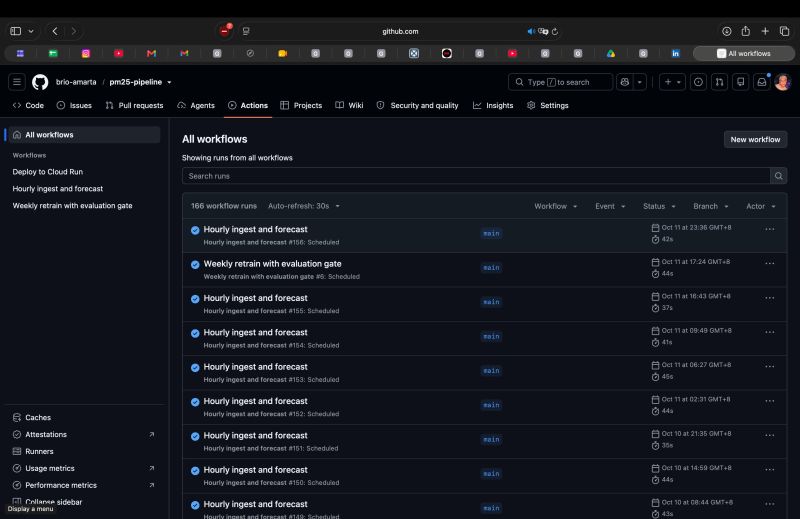Open a new tab with the plus icon
Screen dimensions: 800x519
765,31
